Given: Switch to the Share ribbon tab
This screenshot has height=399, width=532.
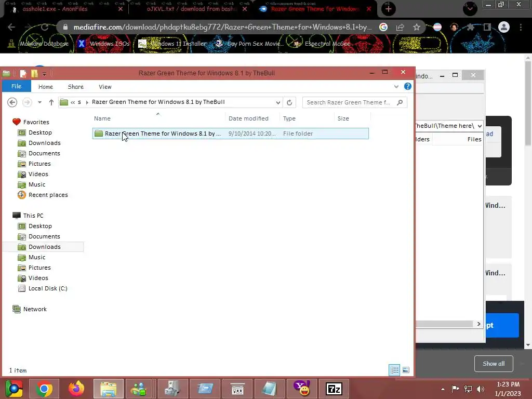Looking at the screenshot, I should (x=76, y=87).
